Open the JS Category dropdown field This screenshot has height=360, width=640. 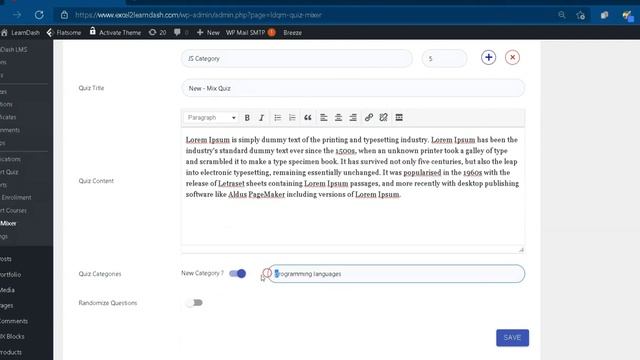pyautogui.click(x=297, y=58)
